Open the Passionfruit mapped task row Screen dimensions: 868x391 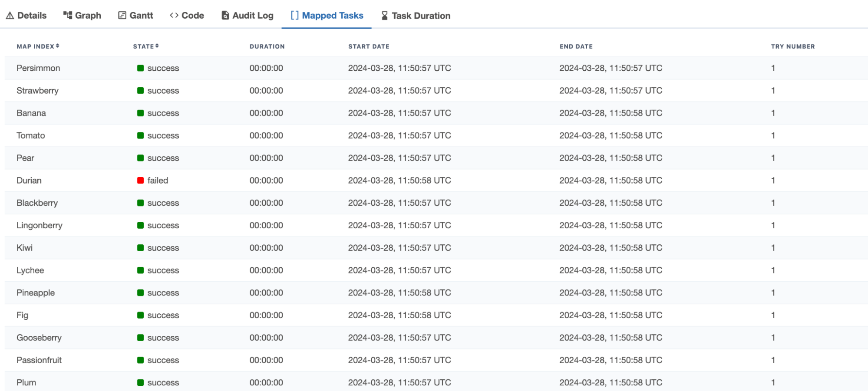pyautogui.click(x=39, y=360)
